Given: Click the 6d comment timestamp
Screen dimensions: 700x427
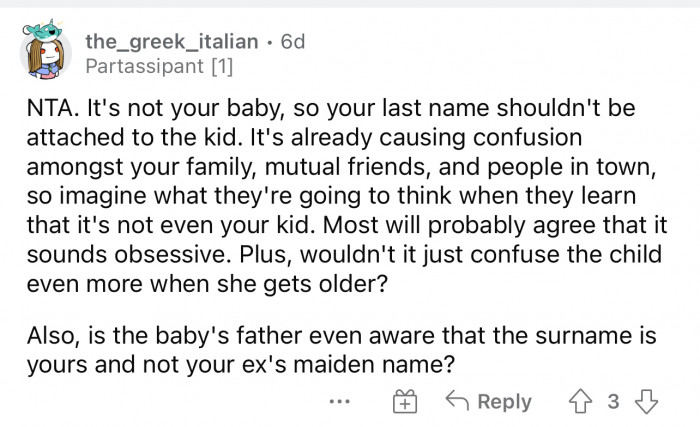Looking at the screenshot, I should click(291, 42).
